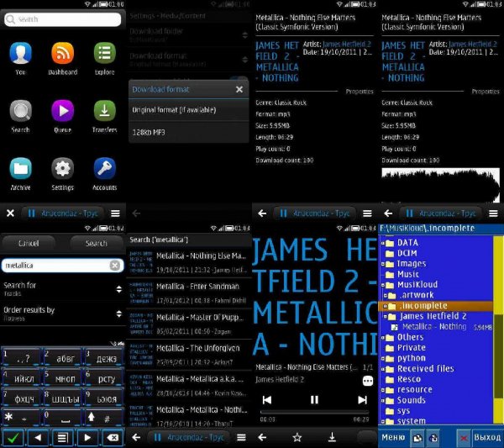Open the Transfers icon
This screenshot has height=448, width=504.
tap(104, 111)
